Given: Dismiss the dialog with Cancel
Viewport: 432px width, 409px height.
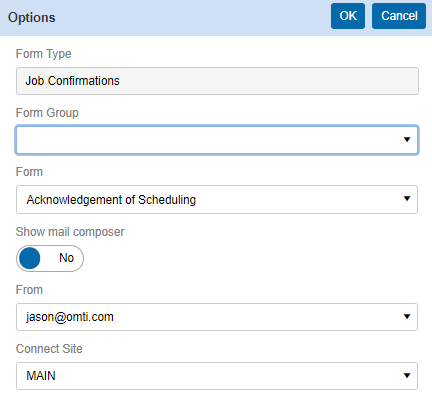Looking at the screenshot, I should pos(399,16).
